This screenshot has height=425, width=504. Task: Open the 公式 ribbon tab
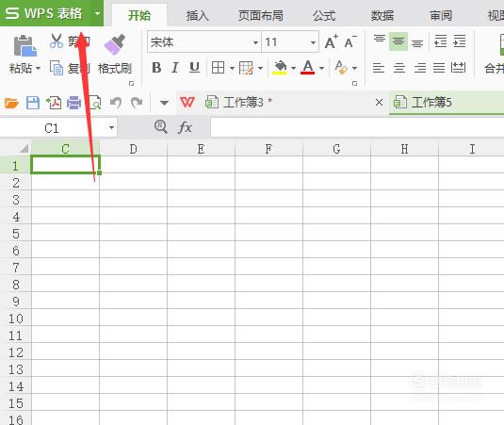pyautogui.click(x=324, y=15)
